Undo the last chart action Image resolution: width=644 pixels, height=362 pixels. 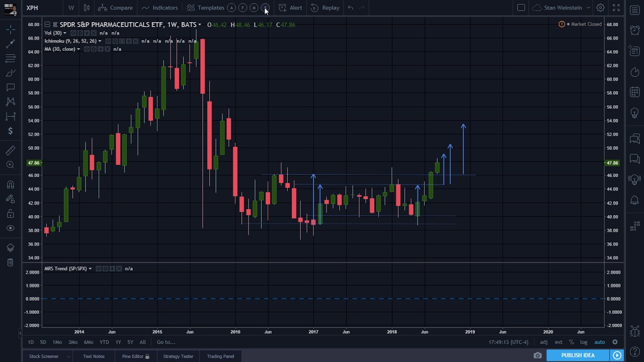(351, 8)
